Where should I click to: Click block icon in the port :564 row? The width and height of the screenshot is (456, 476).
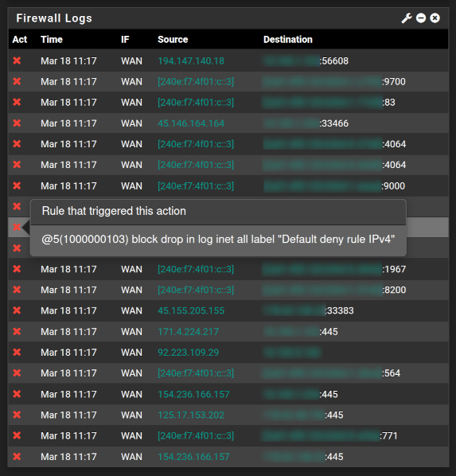[x=17, y=373]
